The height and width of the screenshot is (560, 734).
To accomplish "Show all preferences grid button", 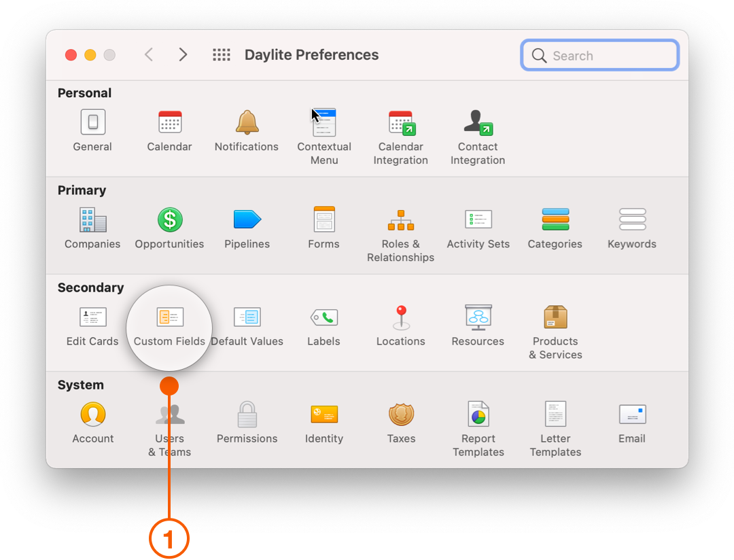I will 222,55.
